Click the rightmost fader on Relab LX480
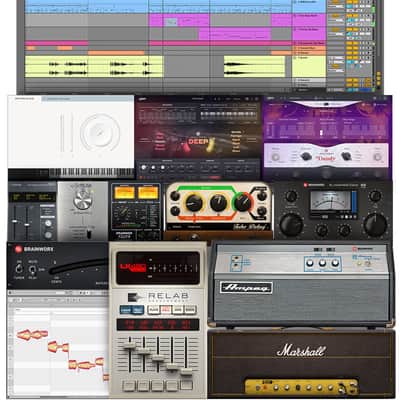Viewport: 400px width, 400px height. [187, 372]
